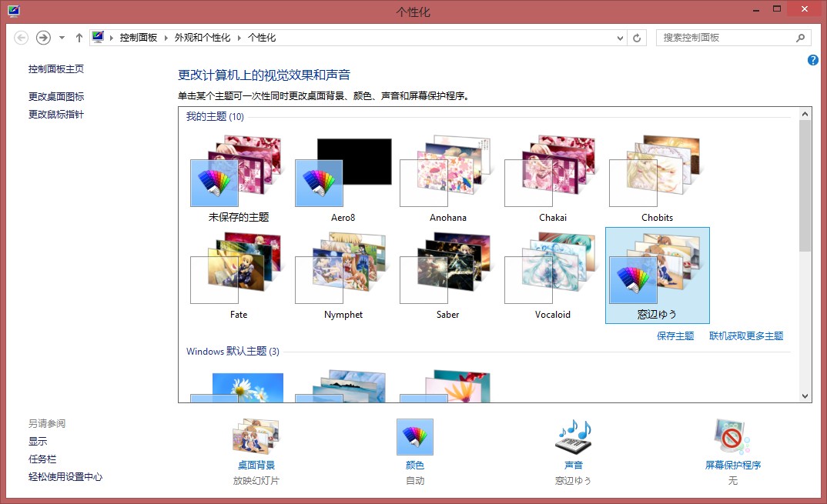Expand the 控制面板 breadcrumb arrow
The width and height of the screenshot is (827, 504).
[x=166, y=38]
